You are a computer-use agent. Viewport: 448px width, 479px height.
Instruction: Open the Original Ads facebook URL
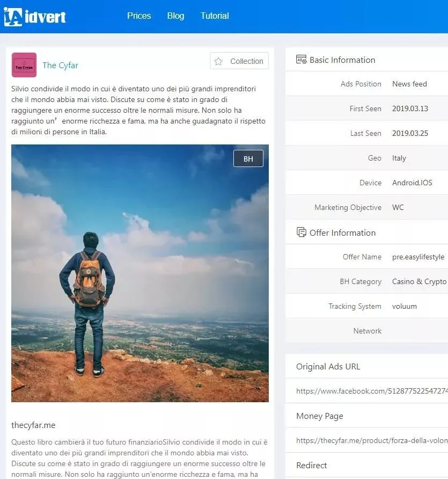point(372,391)
